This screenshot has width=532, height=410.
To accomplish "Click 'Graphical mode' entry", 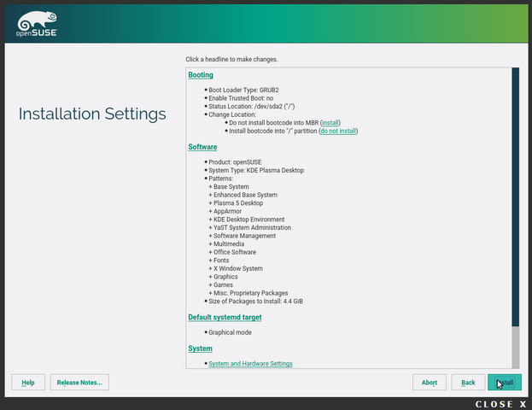I will click(x=230, y=332).
